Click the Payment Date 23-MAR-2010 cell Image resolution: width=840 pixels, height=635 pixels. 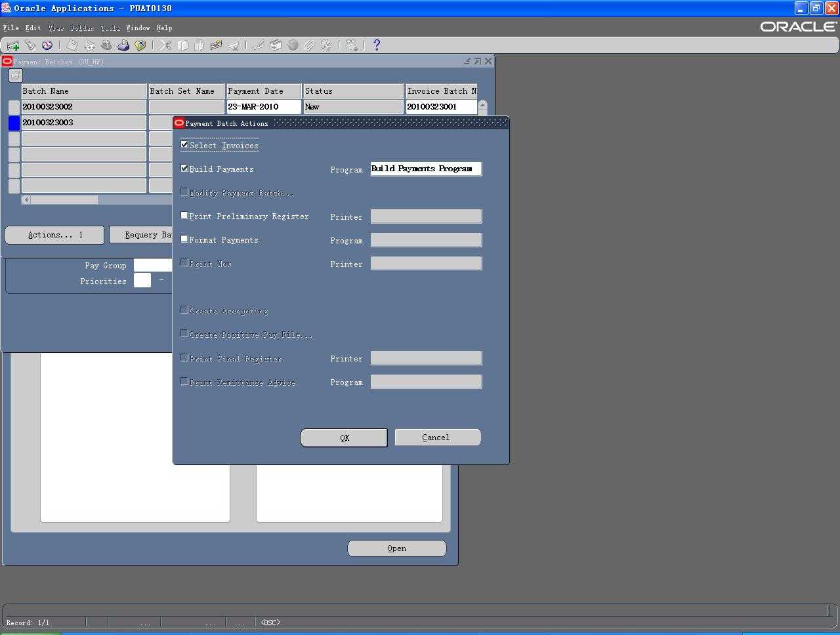click(x=263, y=106)
